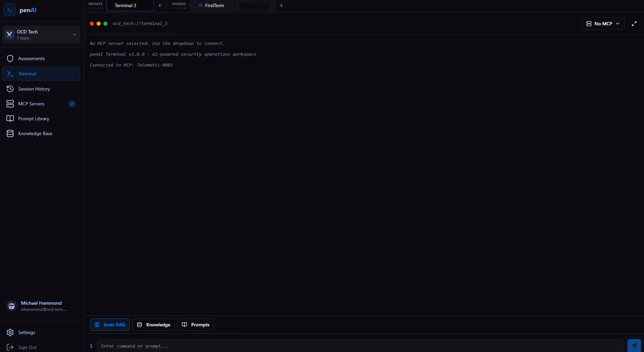This screenshot has height=352, width=644.
Task: Click the dollar prompt symbol
Action: 91,346
